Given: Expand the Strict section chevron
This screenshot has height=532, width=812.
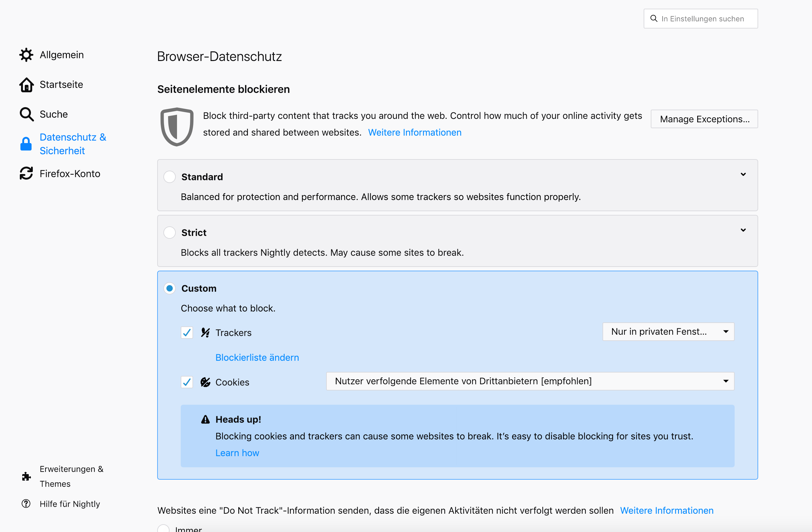Looking at the screenshot, I should point(743,230).
